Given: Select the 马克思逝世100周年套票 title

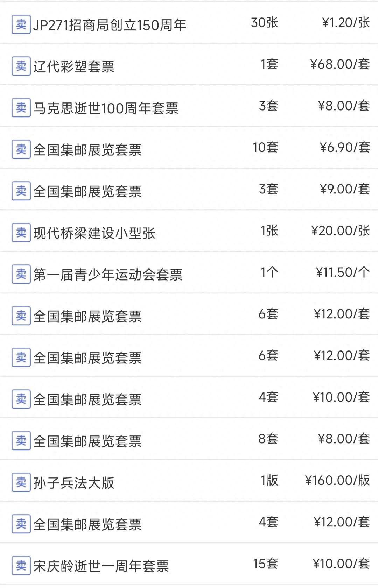Looking at the screenshot, I should (106, 108).
